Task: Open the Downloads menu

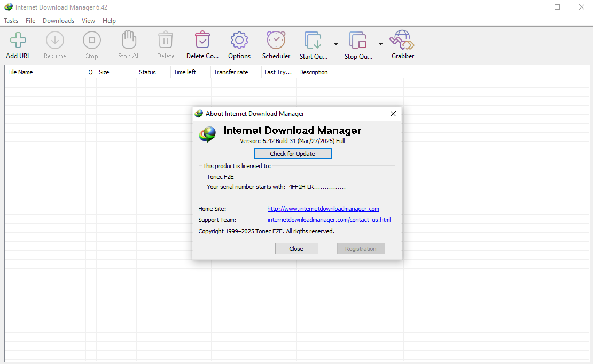Action: [x=58, y=21]
